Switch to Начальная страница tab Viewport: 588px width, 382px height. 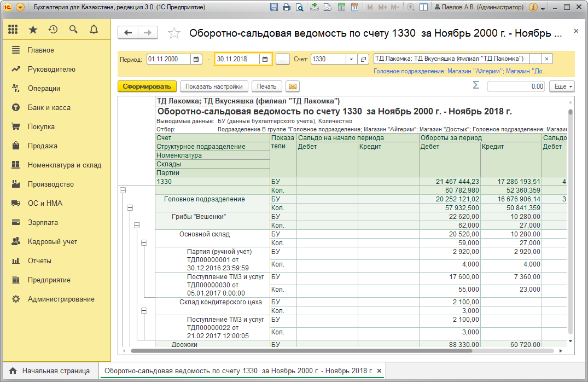(x=50, y=371)
